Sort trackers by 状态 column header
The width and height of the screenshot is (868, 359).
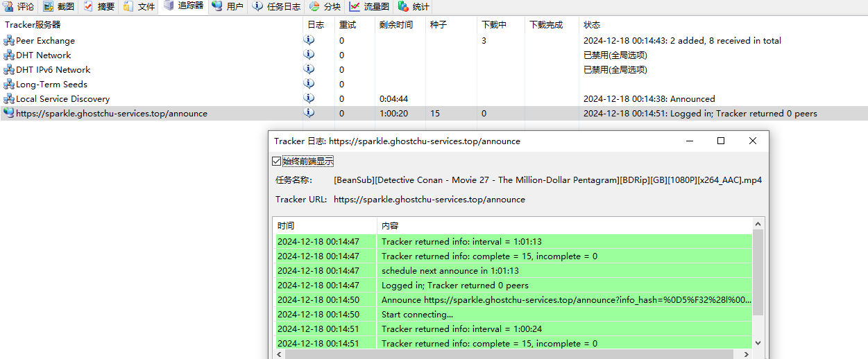(x=592, y=25)
